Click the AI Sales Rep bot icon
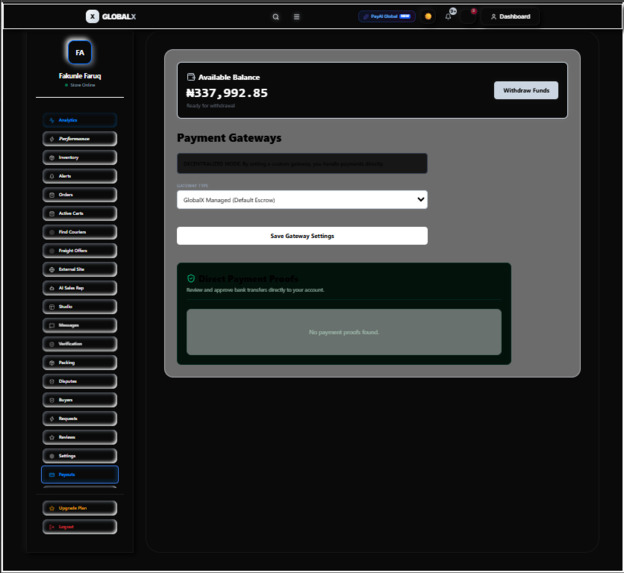The width and height of the screenshot is (624, 573). (x=52, y=288)
